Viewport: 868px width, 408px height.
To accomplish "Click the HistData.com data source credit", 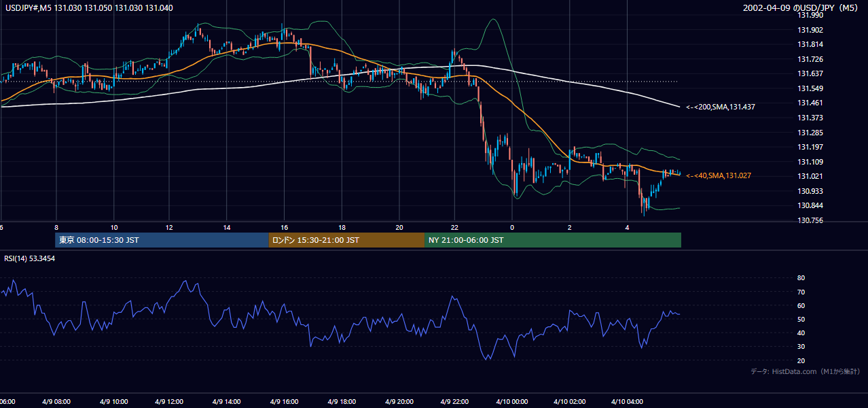I will pos(806,371).
